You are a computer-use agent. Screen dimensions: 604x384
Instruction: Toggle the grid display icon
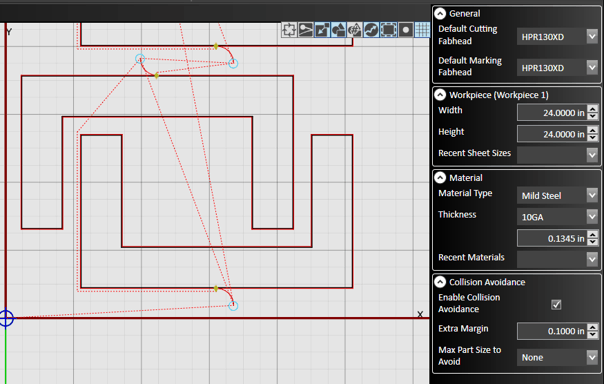(422, 30)
